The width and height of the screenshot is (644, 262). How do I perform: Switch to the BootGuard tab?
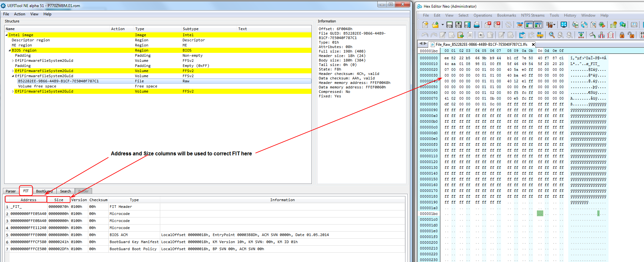point(44,191)
